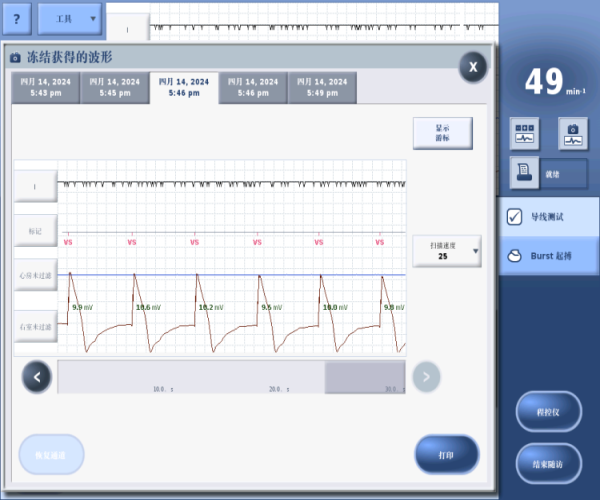Viewport: 600px width, 500px height.
Task: Expand the 扫描速度 sweep speed dropdown
Action: tap(446, 252)
